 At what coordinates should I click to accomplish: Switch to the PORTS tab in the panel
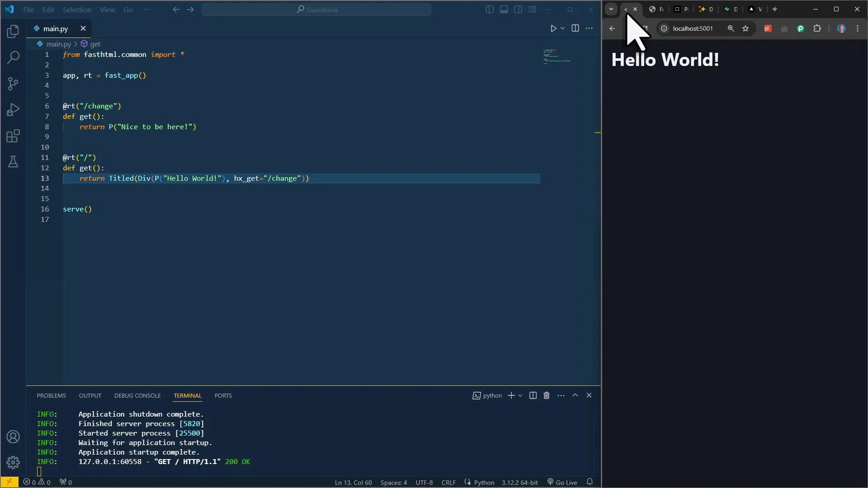tap(223, 396)
